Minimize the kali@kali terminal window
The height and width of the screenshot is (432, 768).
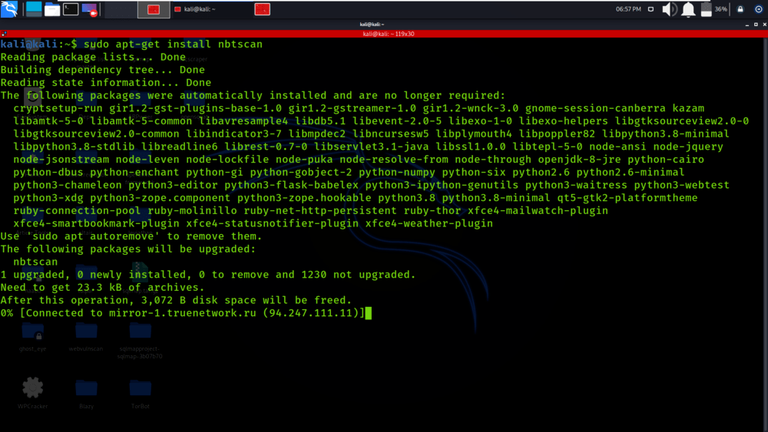(x=747, y=24)
